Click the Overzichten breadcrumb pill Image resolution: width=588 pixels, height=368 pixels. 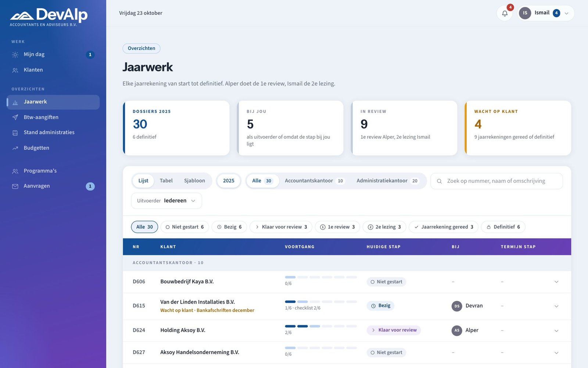coord(141,48)
